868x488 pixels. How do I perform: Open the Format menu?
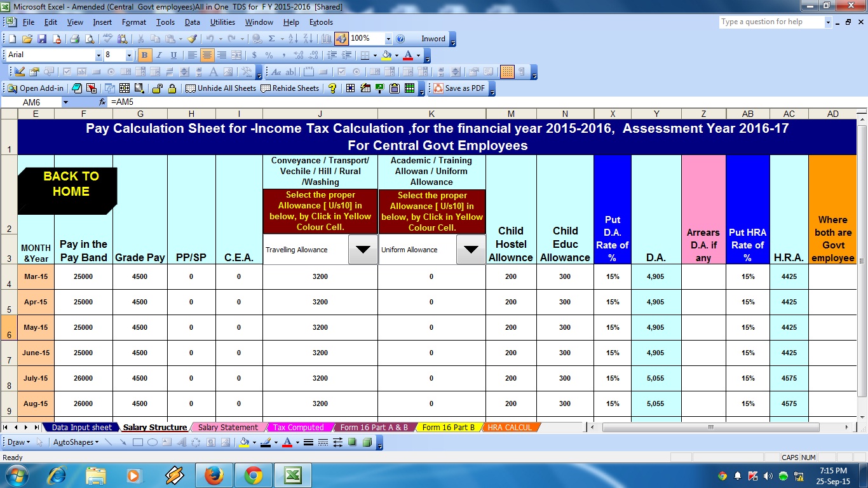coord(134,22)
